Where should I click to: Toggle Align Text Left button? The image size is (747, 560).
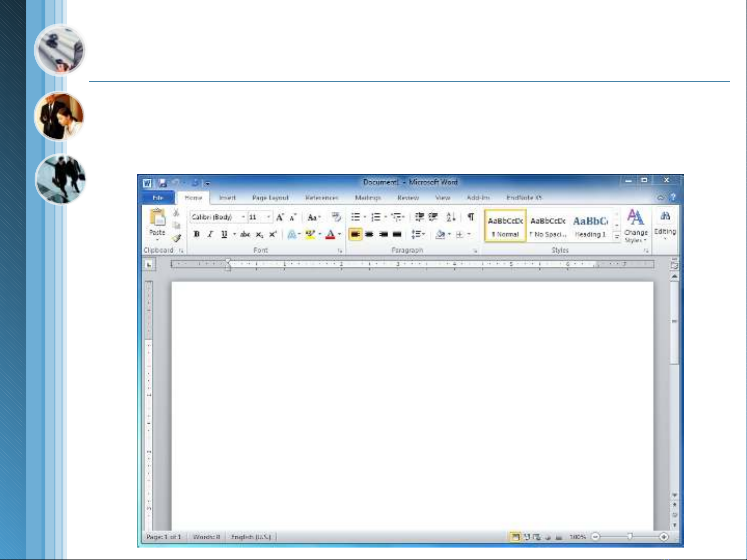coord(355,234)
